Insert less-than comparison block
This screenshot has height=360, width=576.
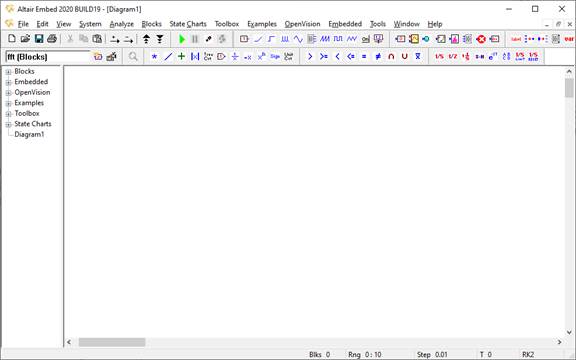pyautogui.click(x=337, y=57)
